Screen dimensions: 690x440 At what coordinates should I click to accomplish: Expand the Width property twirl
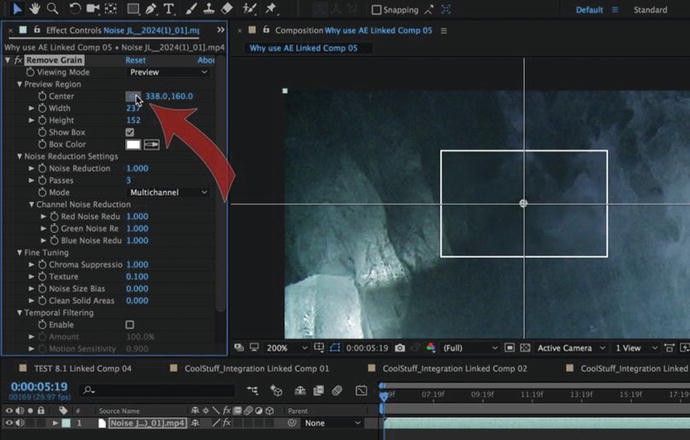point(31,108)
